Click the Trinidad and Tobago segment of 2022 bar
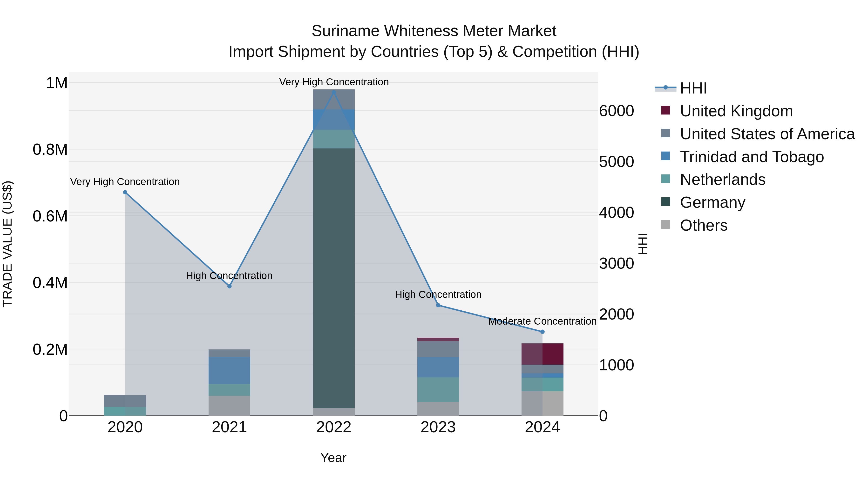This screenshot has width=868, height=488. point(334,120)
